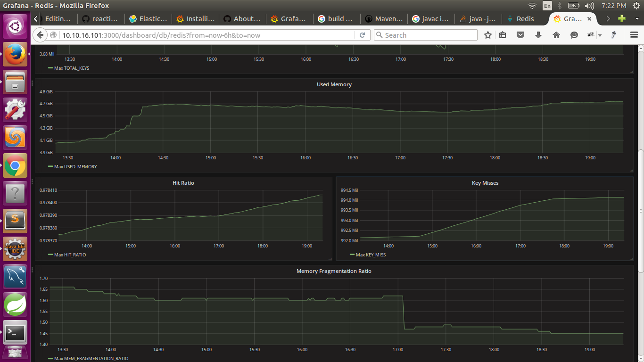Launch the orange spiral app icon
Image resolution: width=644 pixels, height=362 pixels.
coord(16,138)
